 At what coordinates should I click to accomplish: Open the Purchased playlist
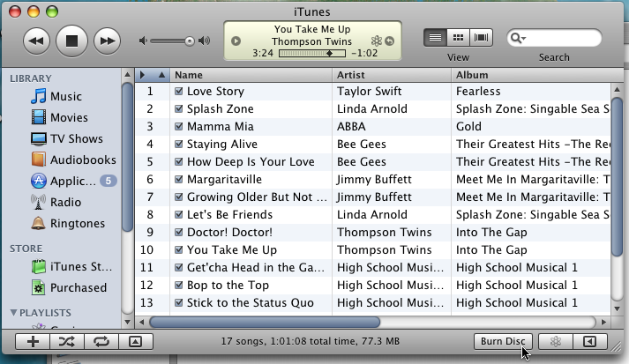pyautogui.click(x=69, y=288)
